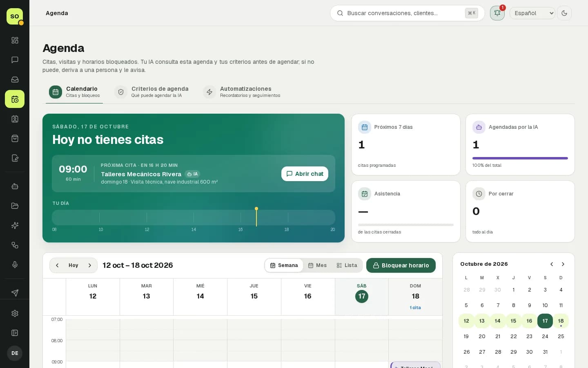Click the Agendadas por la IA progress bar
This screenshot has height=368, width=588.
[x=520, y=158]
